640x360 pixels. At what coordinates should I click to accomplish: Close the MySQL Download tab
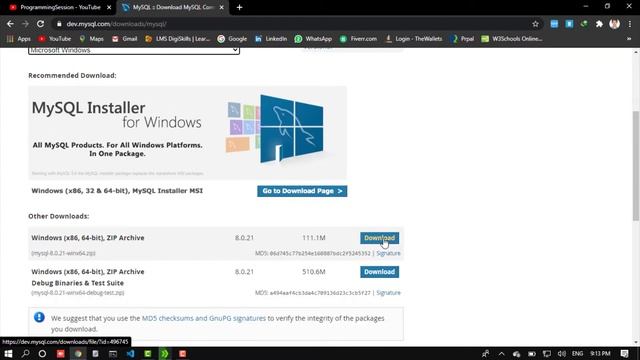click(x=222, y=7)
